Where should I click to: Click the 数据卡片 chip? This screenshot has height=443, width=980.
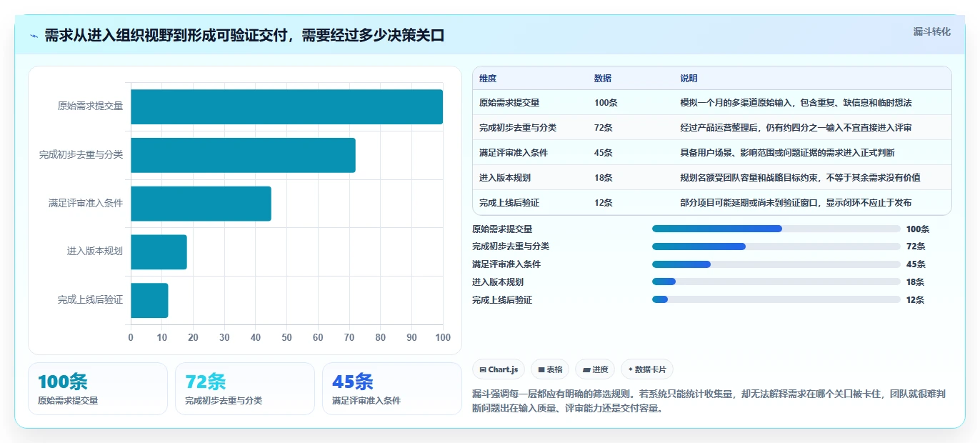click(x=647, y=369)
